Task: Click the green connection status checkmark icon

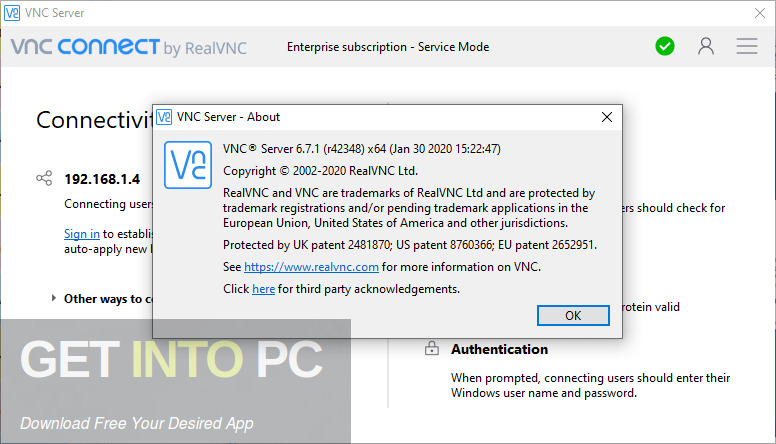Action: [665, 46]
